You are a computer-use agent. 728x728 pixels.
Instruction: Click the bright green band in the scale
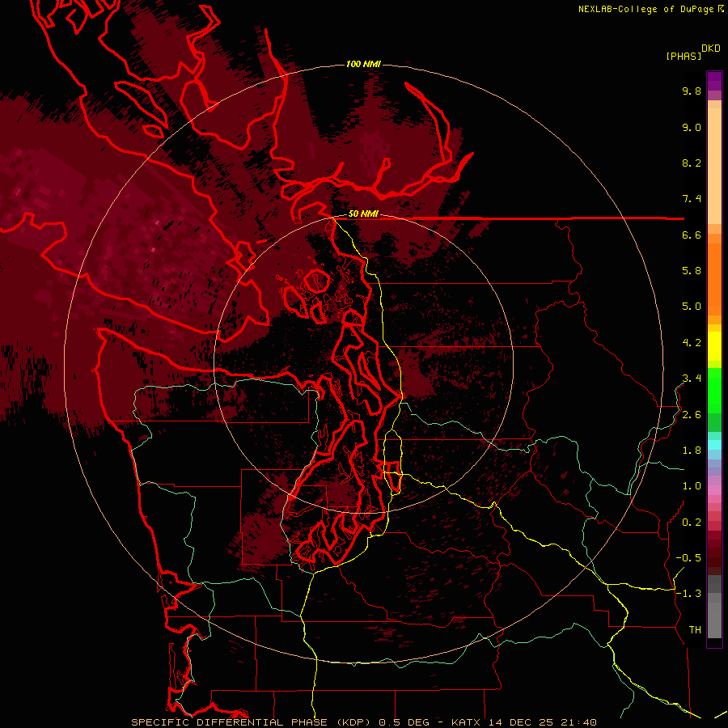714,389
